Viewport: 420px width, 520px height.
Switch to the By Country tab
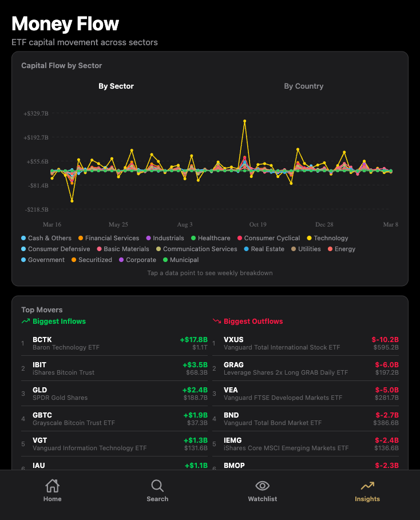tap(304, 86)
